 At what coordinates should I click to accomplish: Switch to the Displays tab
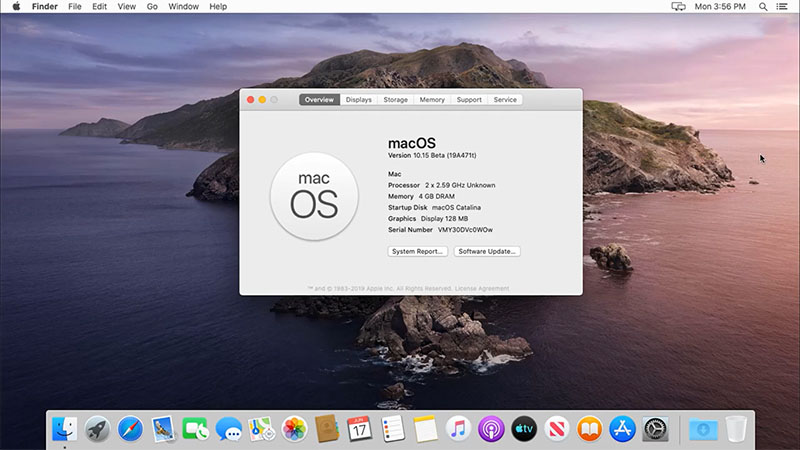(x=359, y=99)
